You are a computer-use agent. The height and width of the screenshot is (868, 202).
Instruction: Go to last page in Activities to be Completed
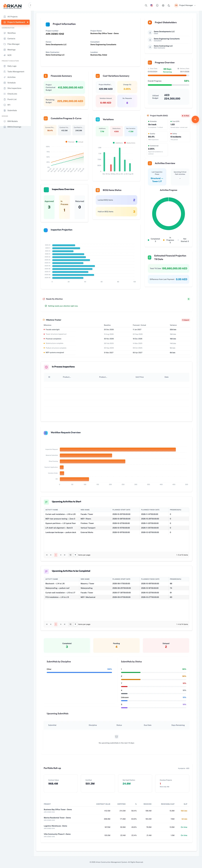(65, 624)
